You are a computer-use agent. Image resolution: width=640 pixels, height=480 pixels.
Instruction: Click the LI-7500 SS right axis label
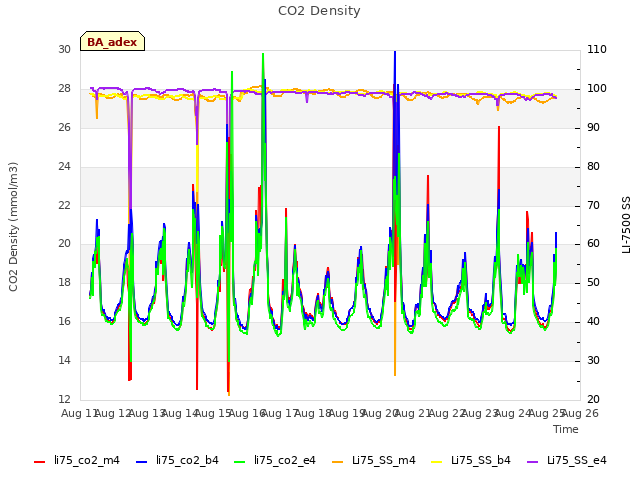tap(626, 225)
